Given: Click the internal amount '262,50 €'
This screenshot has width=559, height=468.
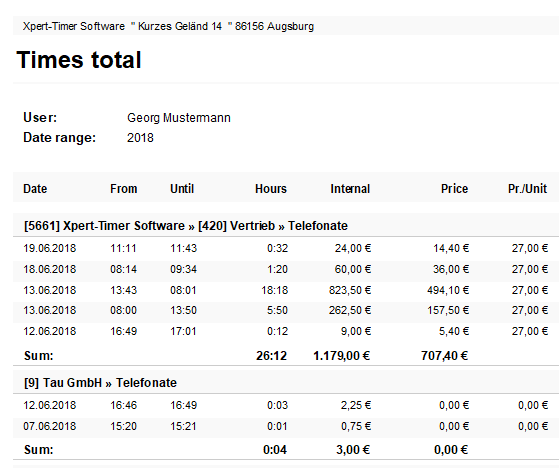Looking at the screenshot, I should (x=350, y=310).
